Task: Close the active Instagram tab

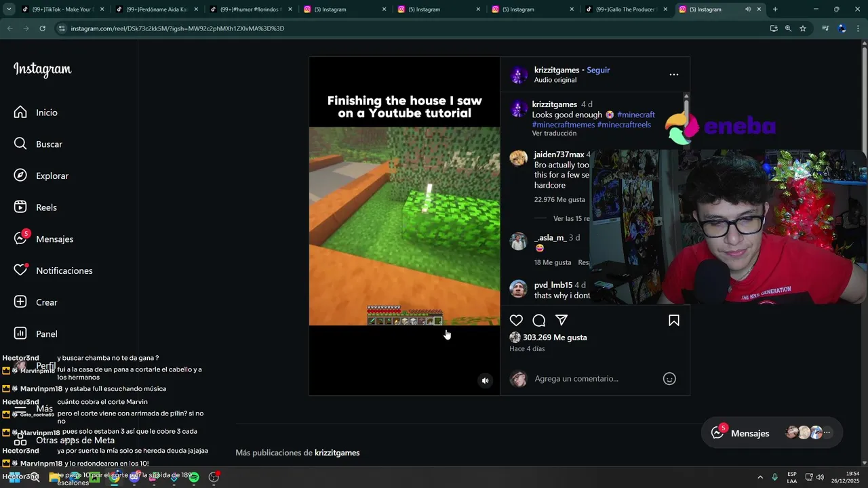Action: pos(759,9)
